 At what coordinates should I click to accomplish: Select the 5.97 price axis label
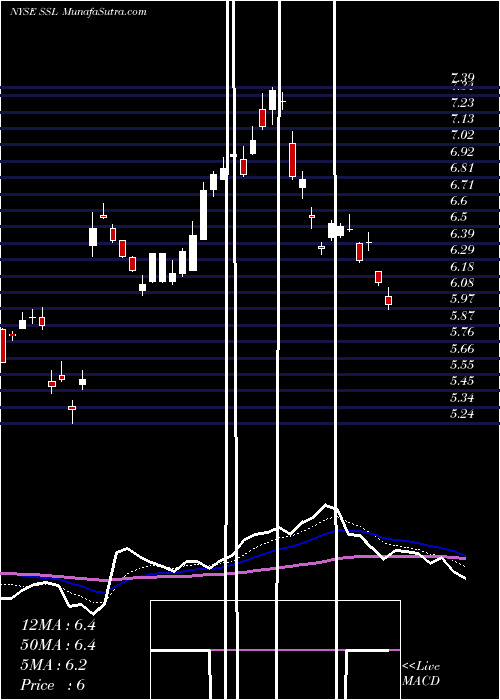pyautogui.click(x=462, y=299)
